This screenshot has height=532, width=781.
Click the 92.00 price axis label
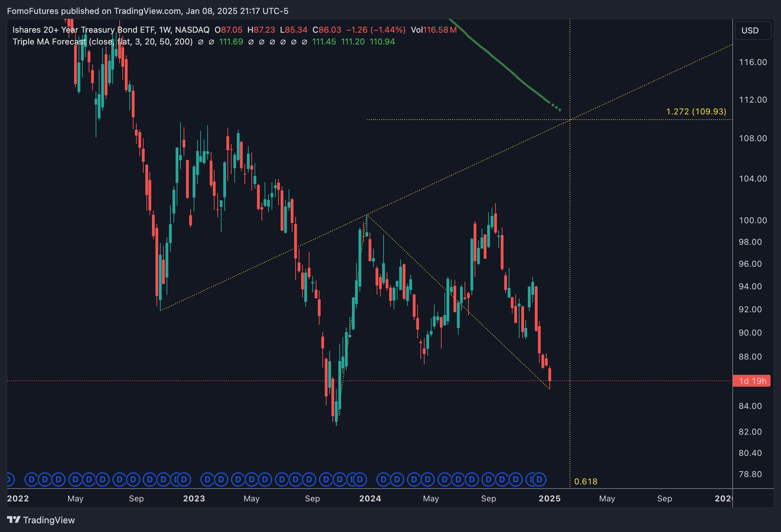point(750,309)
